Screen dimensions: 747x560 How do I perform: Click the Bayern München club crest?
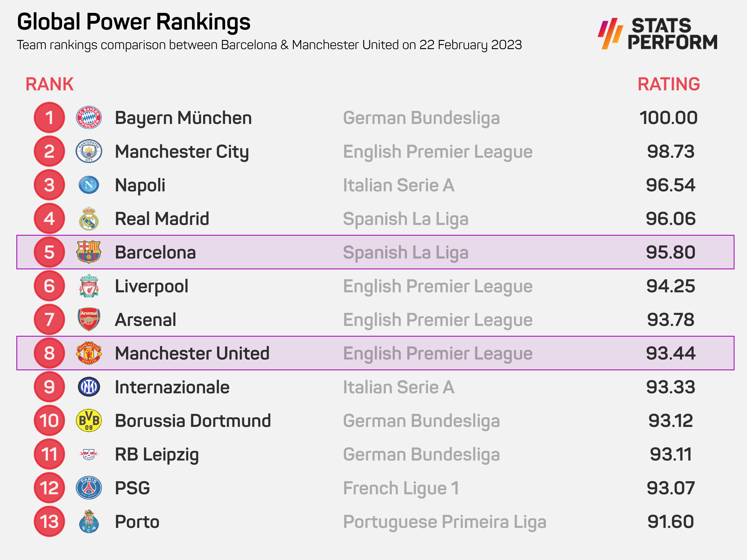pos(89,118)
